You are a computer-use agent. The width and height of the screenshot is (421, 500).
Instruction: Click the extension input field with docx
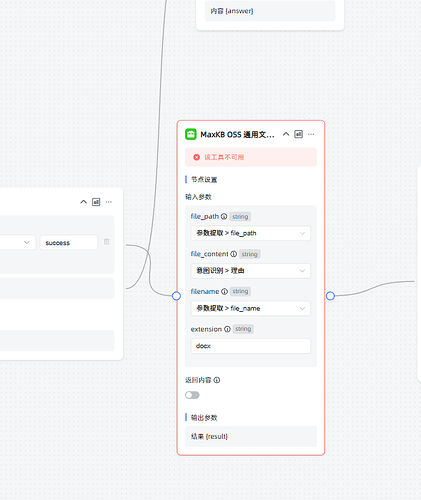pyautogui.click(x=251, y=346)
